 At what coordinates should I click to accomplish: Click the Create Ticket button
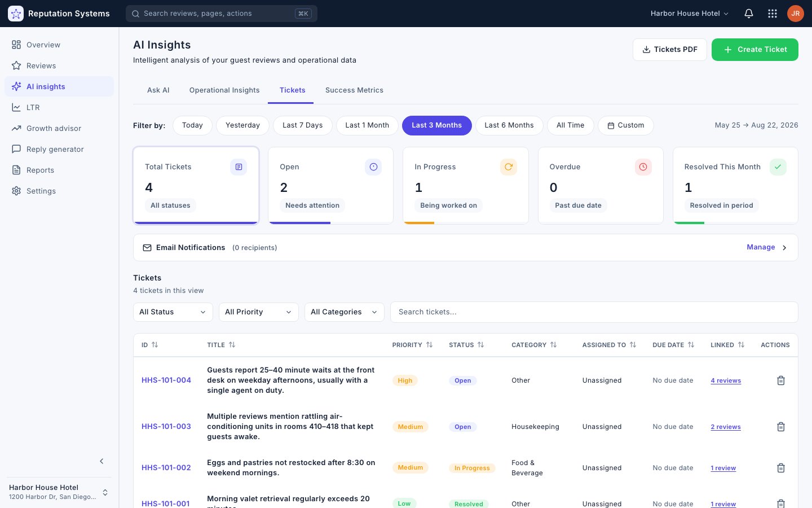(755, 50)
